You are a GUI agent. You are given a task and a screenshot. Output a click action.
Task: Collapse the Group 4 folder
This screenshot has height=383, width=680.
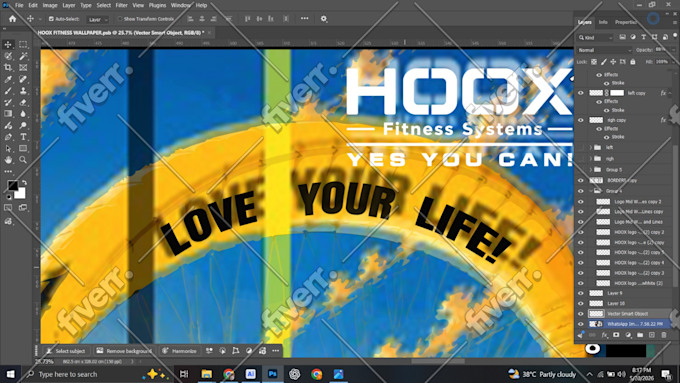(x=591, y=191)
